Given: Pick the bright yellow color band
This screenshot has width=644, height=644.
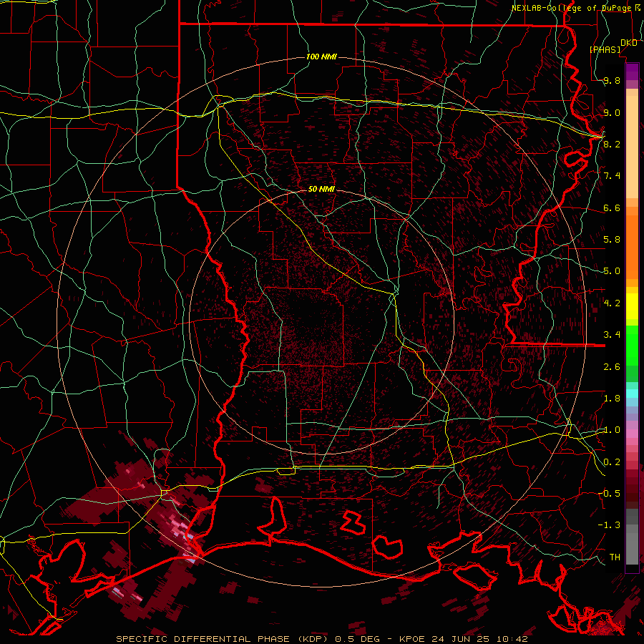Looking at the screenshot, I should coord(632,306).
